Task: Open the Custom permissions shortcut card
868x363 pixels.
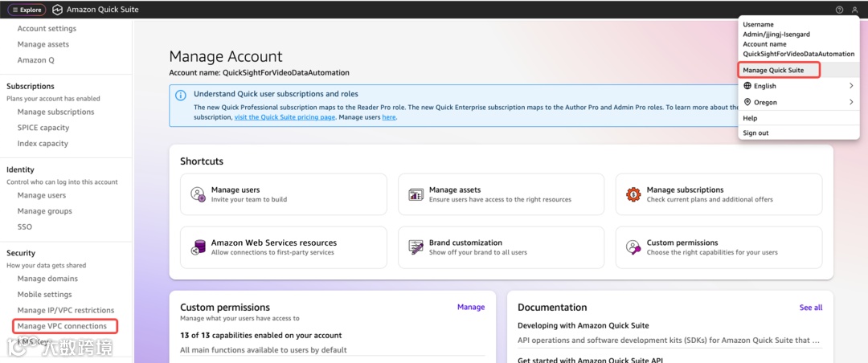Action: point(719,247)
